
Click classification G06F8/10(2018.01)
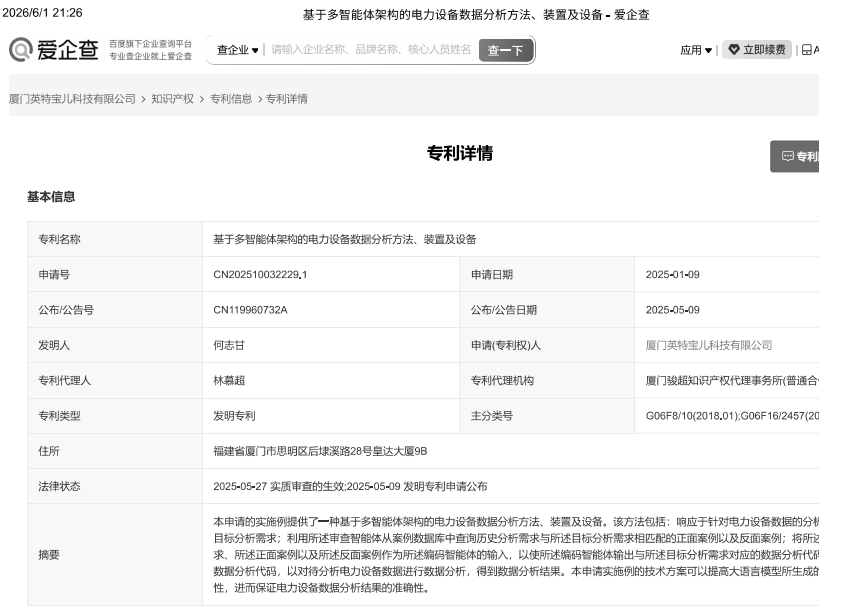692,416
